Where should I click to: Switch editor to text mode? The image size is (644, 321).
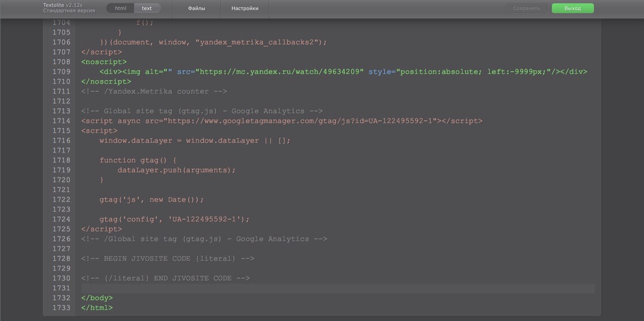(x=147, y=8)
